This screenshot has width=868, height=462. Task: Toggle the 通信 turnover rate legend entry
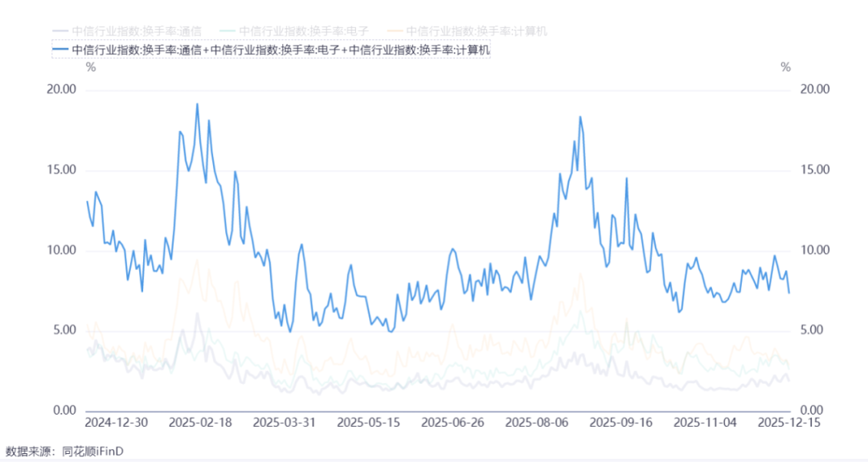(127, 31)
